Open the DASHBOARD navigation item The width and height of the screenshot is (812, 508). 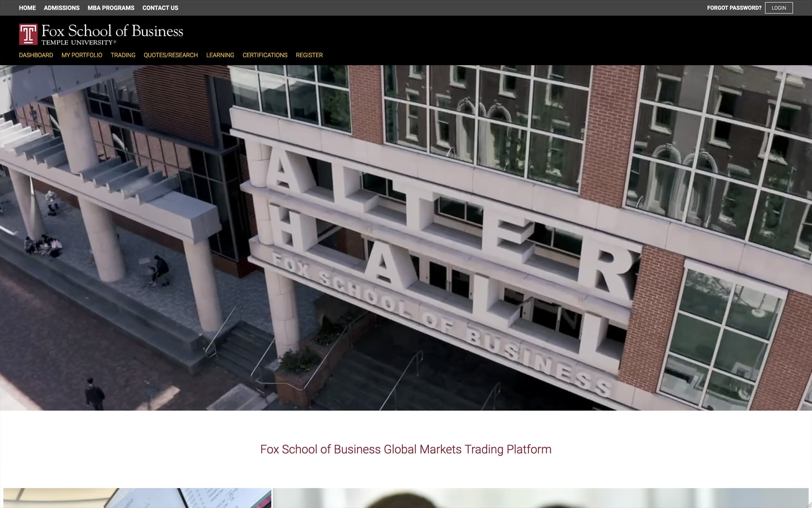coord(36,55)
